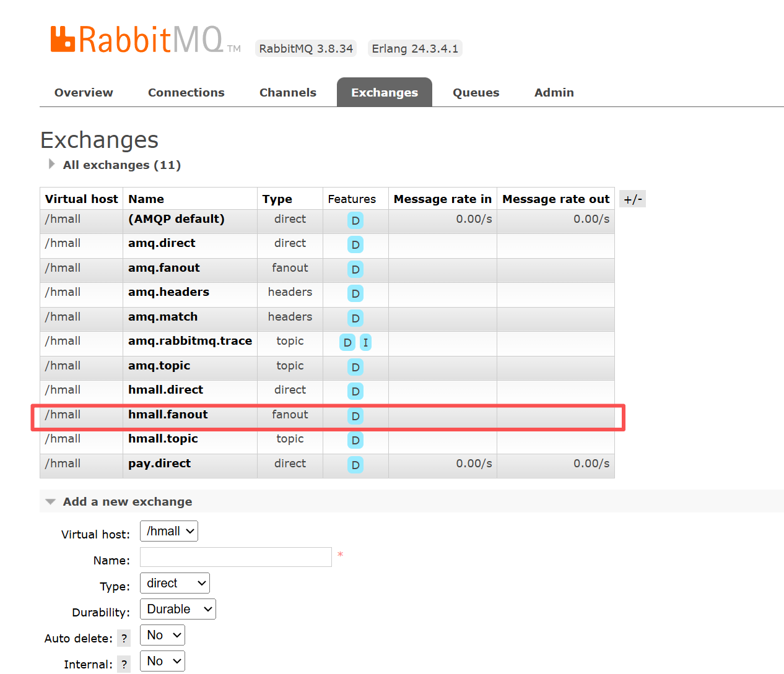Open the Virtual host dropdown
784x674 pixels.
coord(169,531)
